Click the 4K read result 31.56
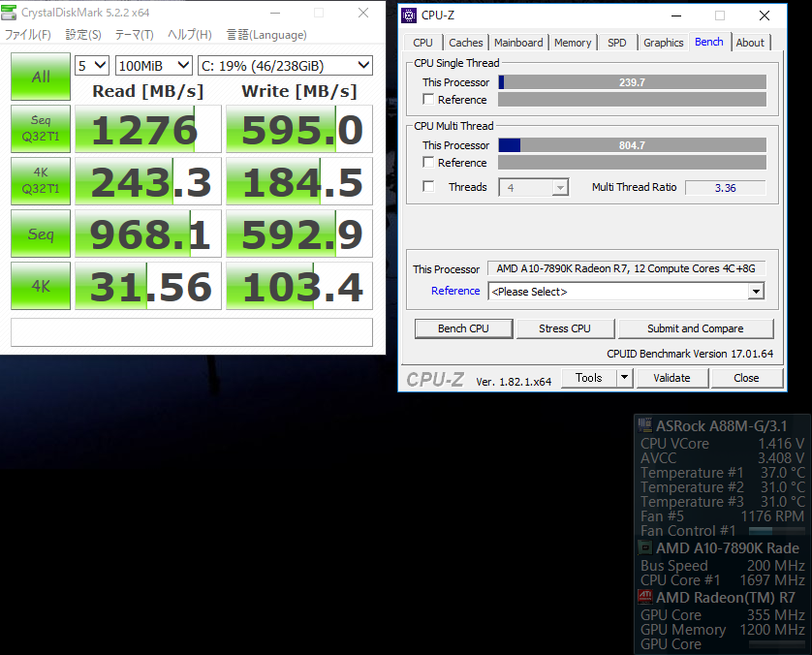Screen dimensions: 812x655 click(x=148, y=286)
